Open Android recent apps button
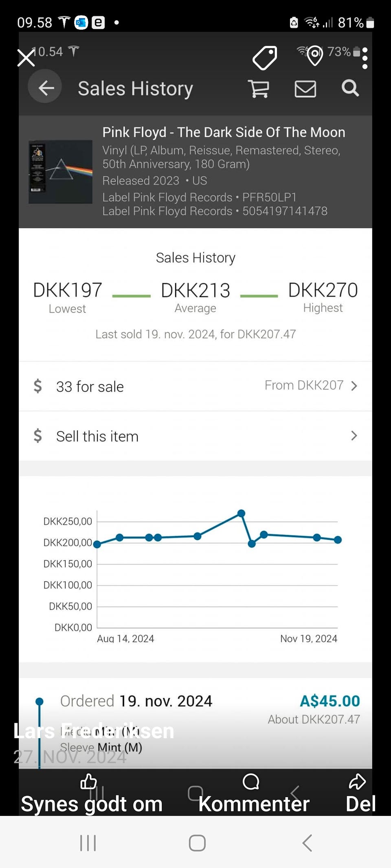This screenshot has width=391, height=868. [x=88, y=843]
